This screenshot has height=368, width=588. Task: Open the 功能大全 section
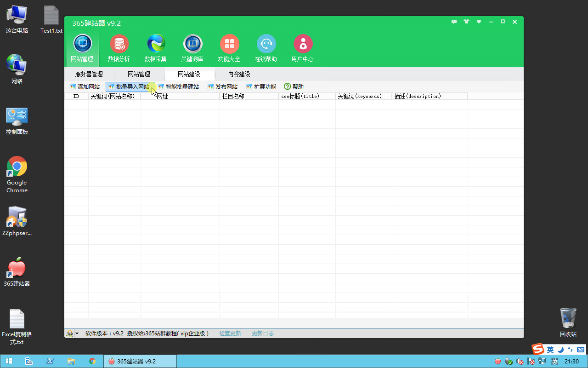coord(229,49)
